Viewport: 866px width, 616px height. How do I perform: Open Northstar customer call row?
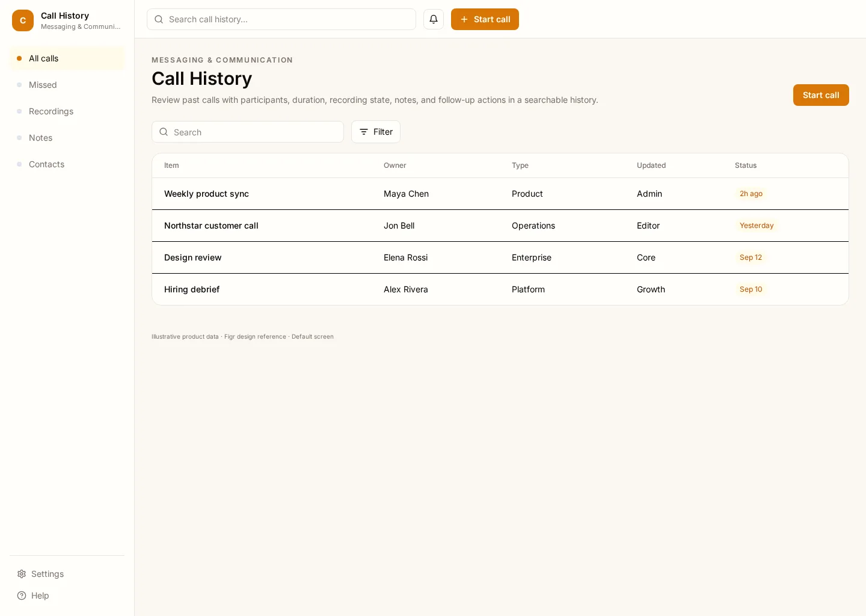500,226
